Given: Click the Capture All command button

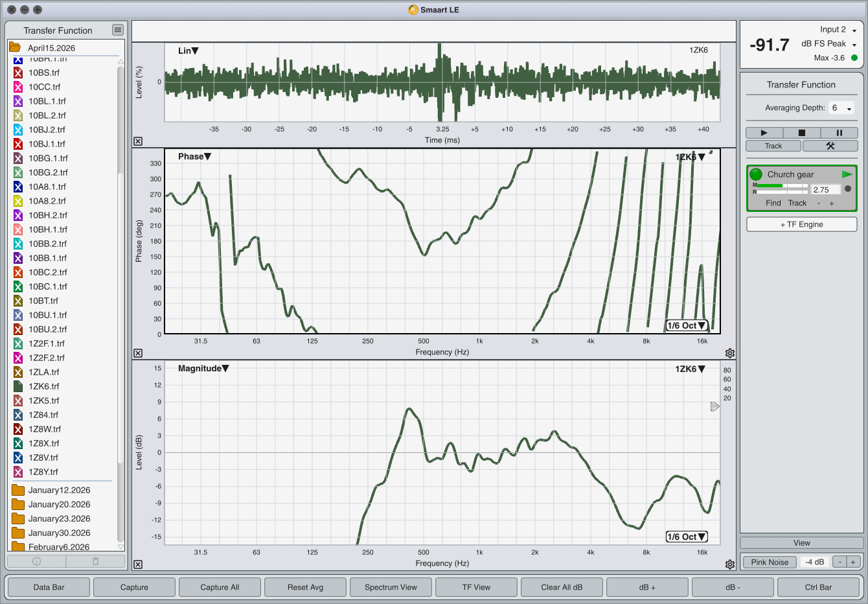Looking at the screenshot, I should pyautogui.click(x=220, y=587).
